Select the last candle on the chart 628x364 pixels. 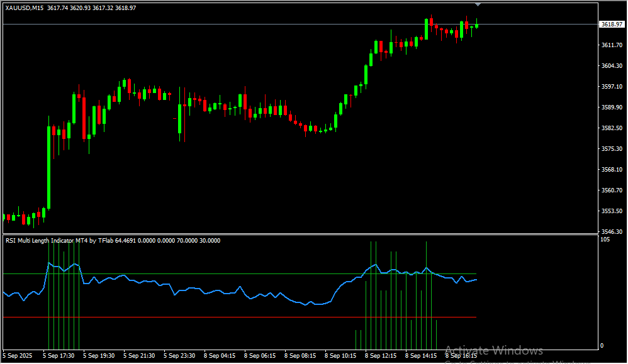point(477,25)
